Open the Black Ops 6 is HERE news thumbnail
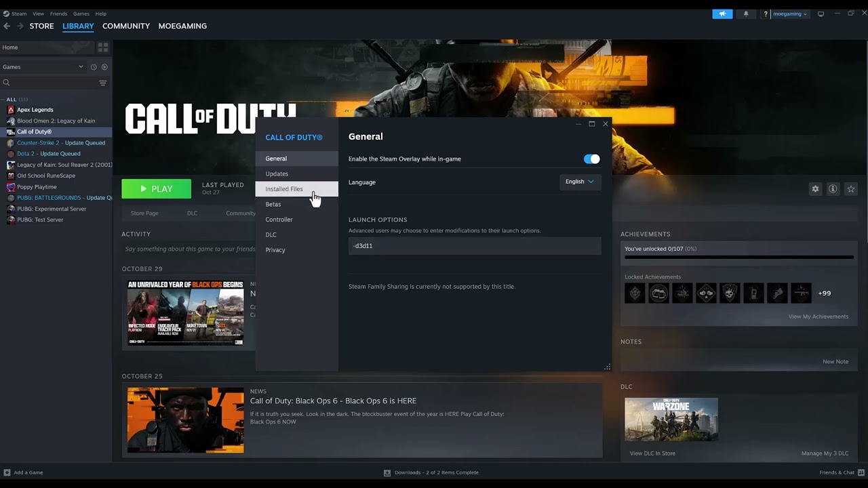This screenshot has width=868, height=488. click(x=185, y=420)
